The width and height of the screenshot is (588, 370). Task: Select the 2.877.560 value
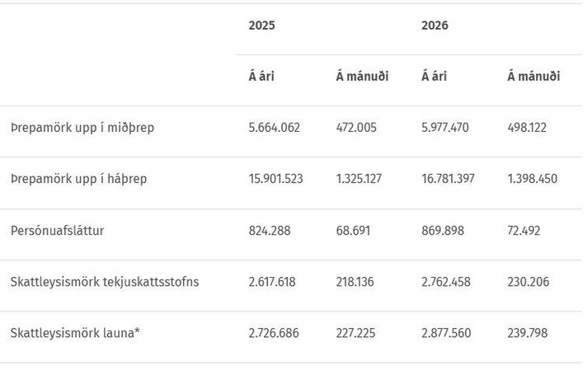tap(446, 333)
